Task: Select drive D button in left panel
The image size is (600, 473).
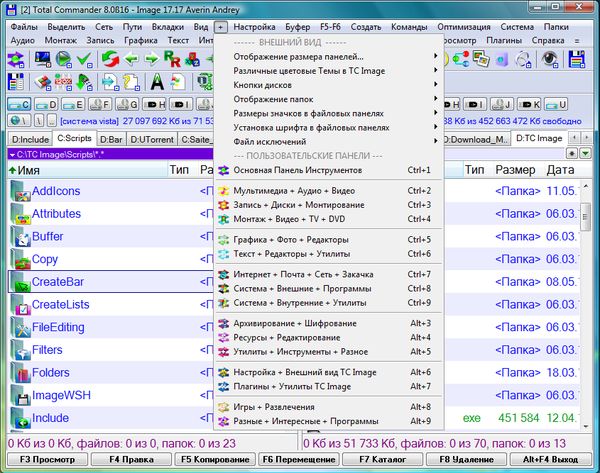Action: 46,104
